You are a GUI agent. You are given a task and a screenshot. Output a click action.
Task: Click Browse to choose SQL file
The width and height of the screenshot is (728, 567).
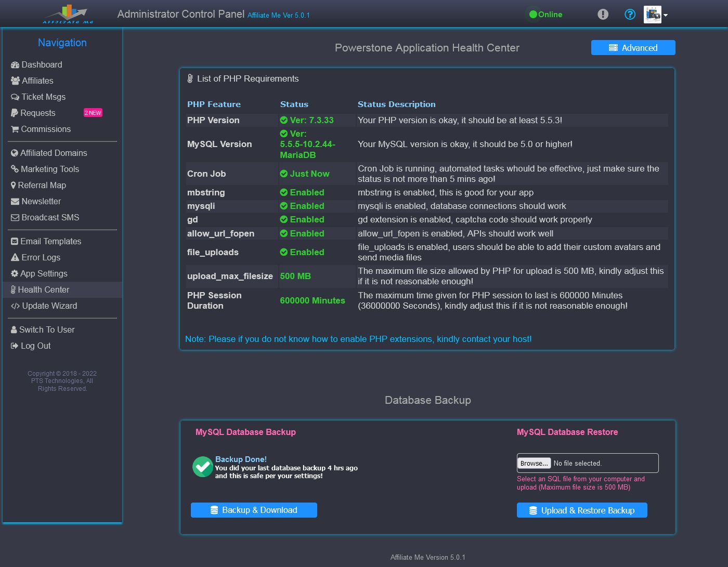point(534,463)
